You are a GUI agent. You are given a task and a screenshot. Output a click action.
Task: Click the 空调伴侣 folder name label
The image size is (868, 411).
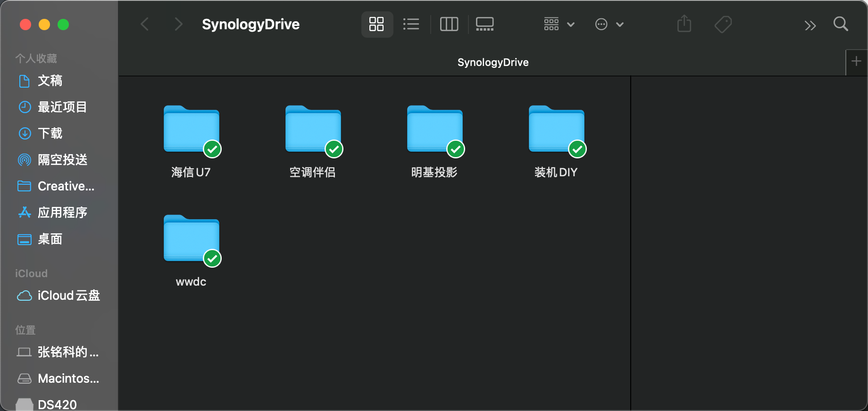[312, 172]
